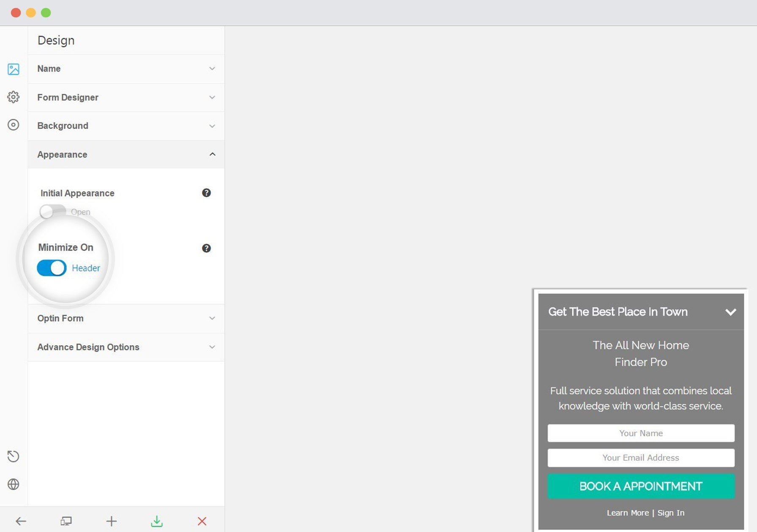The height and width of the screenshot is (532, 757).
Task: Add new item with the plus icon
Action: (112, 521)
